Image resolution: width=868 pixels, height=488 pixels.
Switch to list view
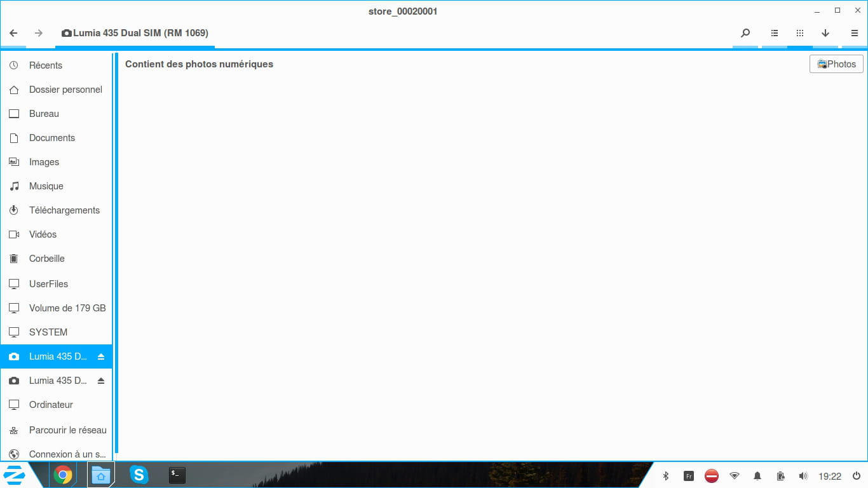(775, 33)
